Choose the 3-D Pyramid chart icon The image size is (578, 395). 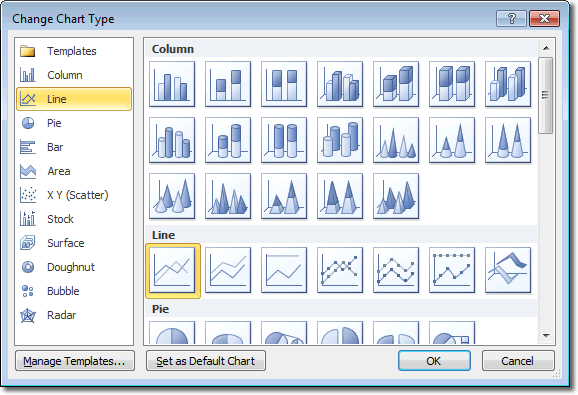click(x=396, y=196)
